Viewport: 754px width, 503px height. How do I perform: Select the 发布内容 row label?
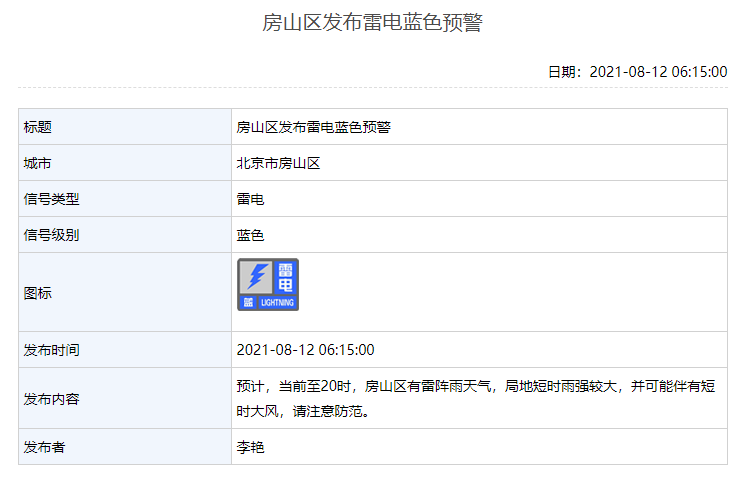[x=51, y=399]
